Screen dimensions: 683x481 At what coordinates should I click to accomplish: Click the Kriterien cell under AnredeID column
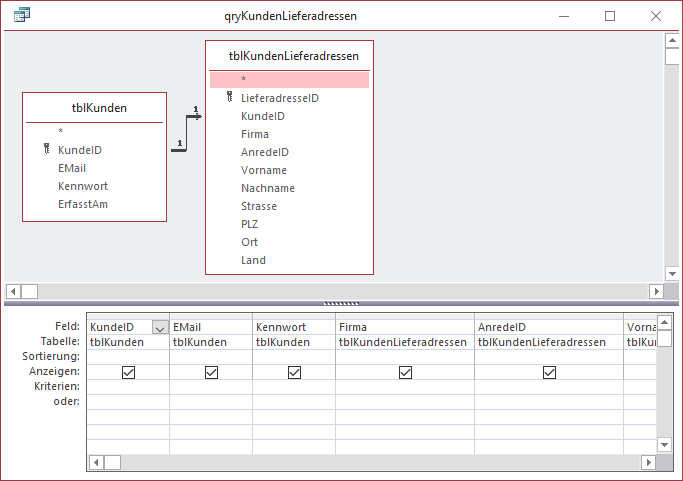pos(548,387)
